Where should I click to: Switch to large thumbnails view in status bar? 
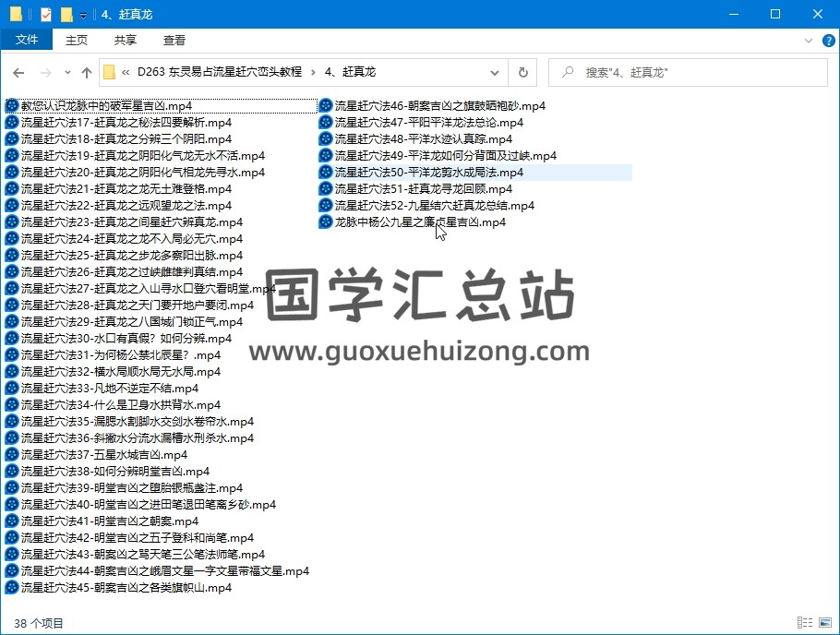pos(824,623)
